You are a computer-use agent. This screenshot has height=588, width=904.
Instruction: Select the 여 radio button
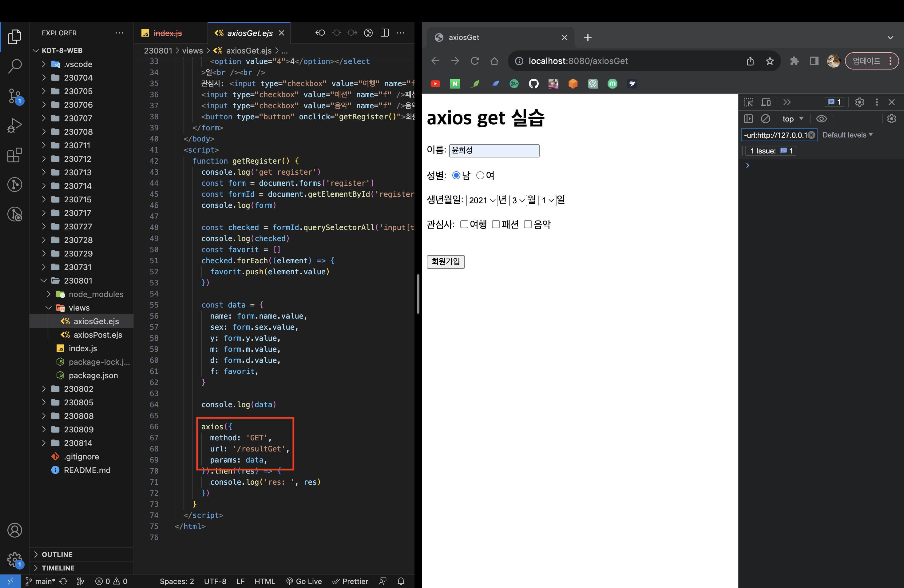pos(480,176)
